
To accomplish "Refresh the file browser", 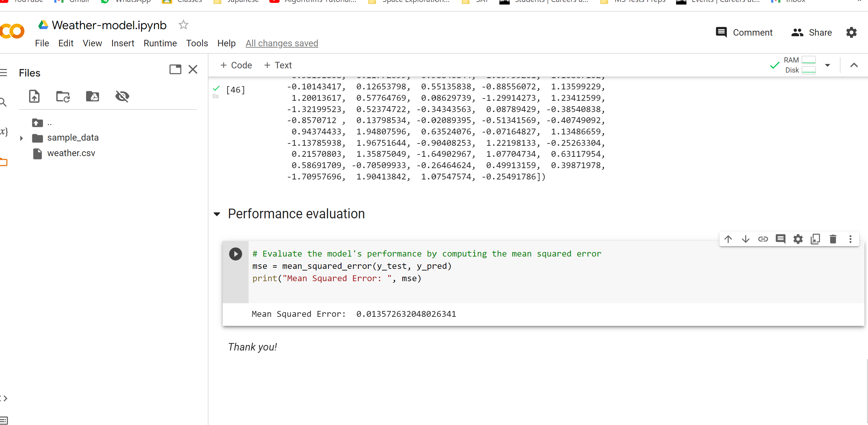I will (x=63, y=97).
